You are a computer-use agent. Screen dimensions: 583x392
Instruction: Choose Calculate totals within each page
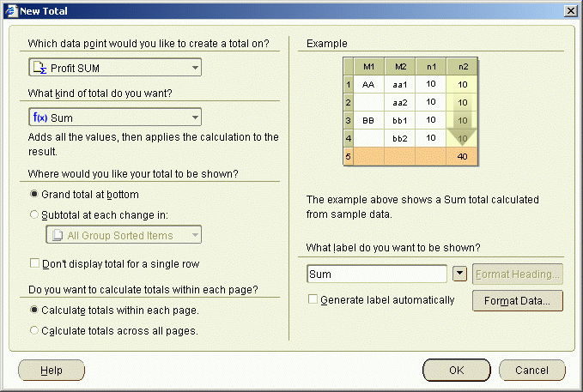[x=34, y=310]
